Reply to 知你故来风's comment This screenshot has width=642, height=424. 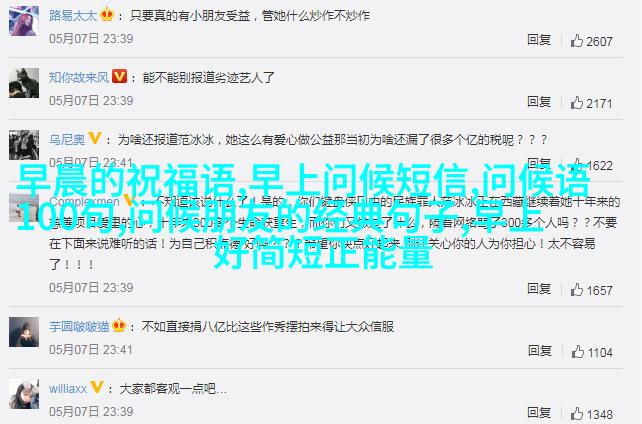coord(539,101)
